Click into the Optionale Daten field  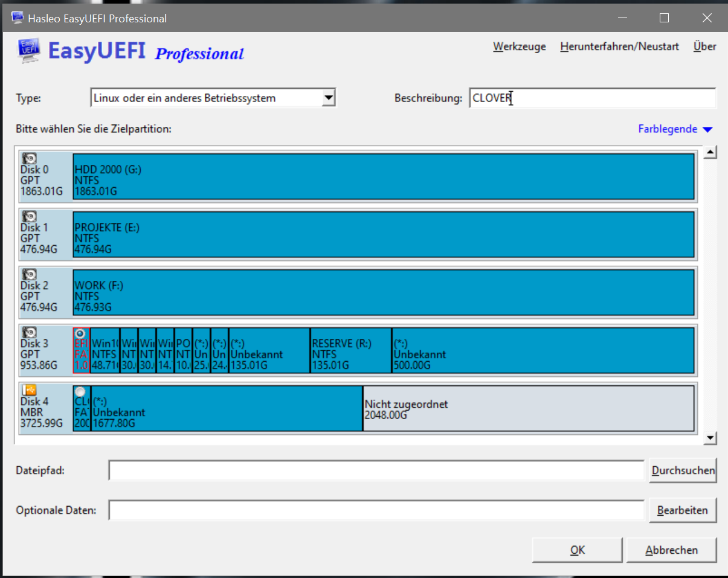(x=377, y=510)
